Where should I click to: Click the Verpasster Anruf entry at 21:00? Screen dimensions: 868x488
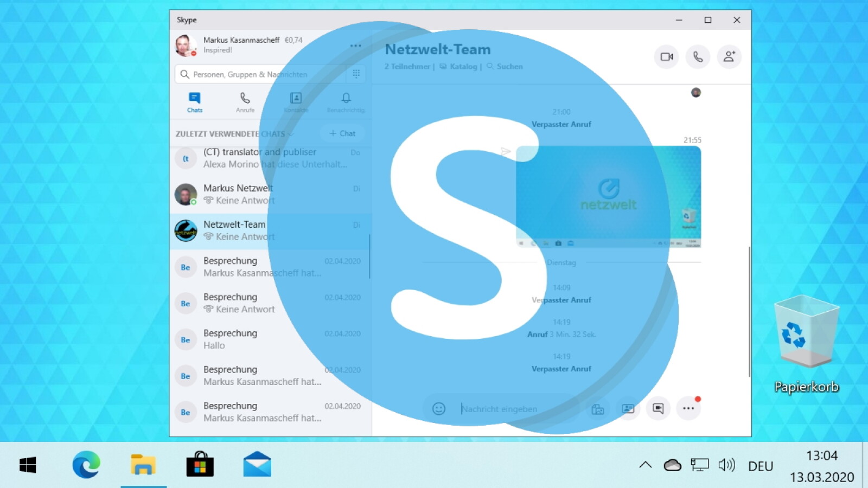point(561,124)
